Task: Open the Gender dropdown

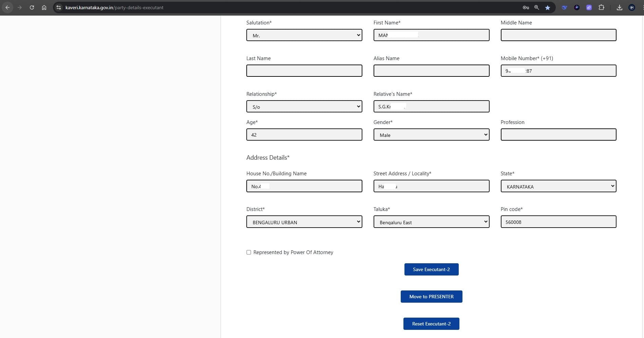Action: click(431, 135)
